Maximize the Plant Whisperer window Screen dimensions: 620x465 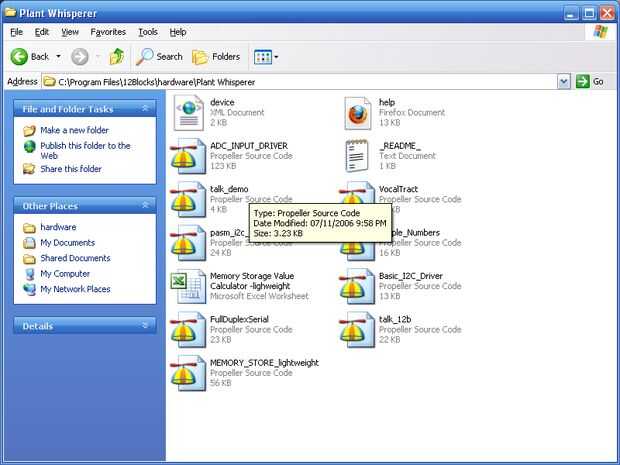(x=589, y=13)
